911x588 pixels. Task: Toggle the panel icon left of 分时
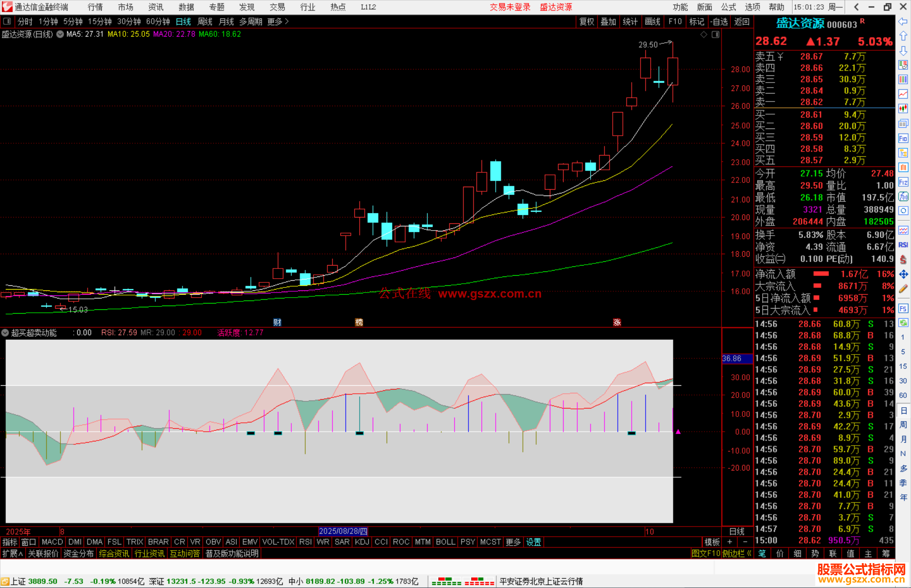(7, 21)
